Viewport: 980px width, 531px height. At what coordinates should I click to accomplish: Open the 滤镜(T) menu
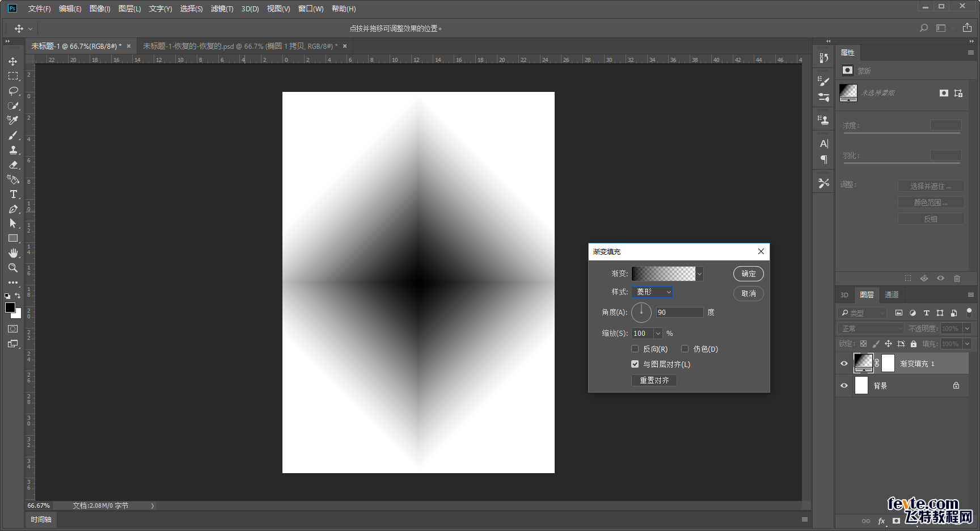pos(222,9)
